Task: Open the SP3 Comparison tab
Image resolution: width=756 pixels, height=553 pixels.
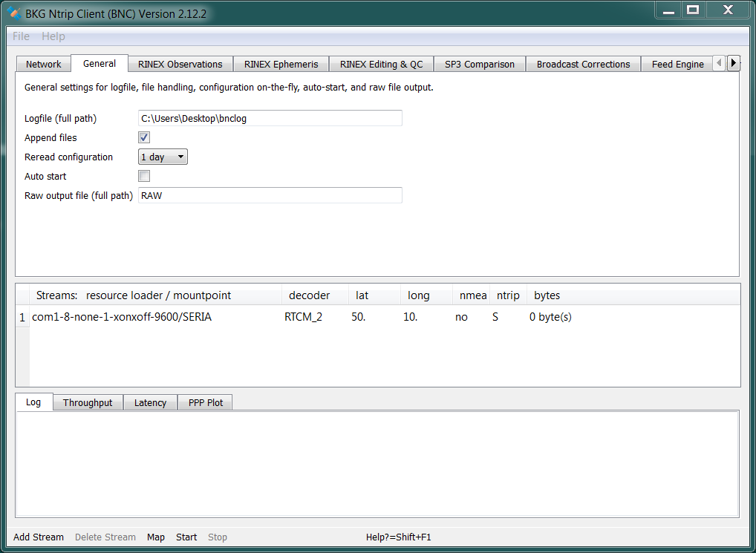Action: pos(480,64)
